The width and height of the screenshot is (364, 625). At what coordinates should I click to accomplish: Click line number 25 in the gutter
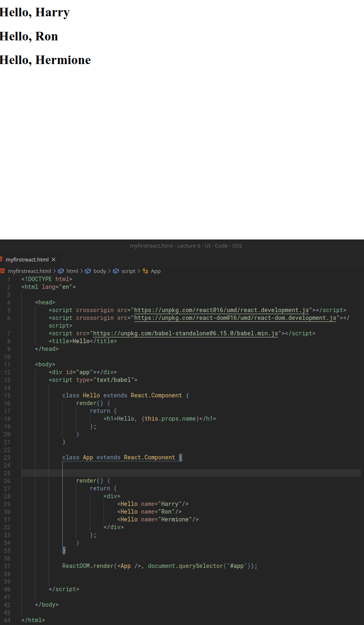(7, 473)
